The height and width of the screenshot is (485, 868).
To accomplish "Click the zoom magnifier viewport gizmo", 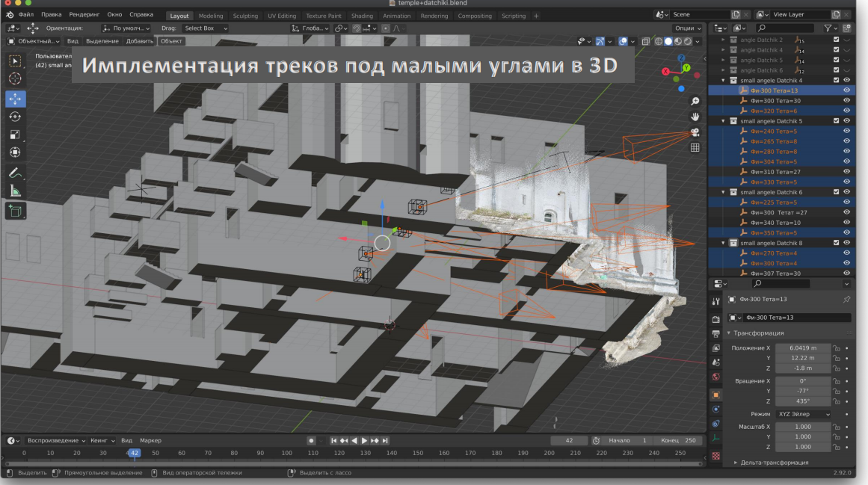I will click(695, 101).
